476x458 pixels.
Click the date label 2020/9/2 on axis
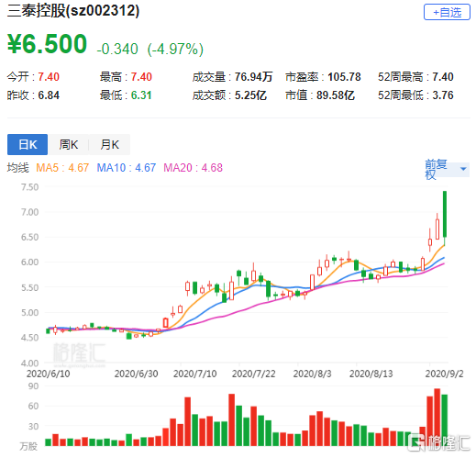pos(444,374)
